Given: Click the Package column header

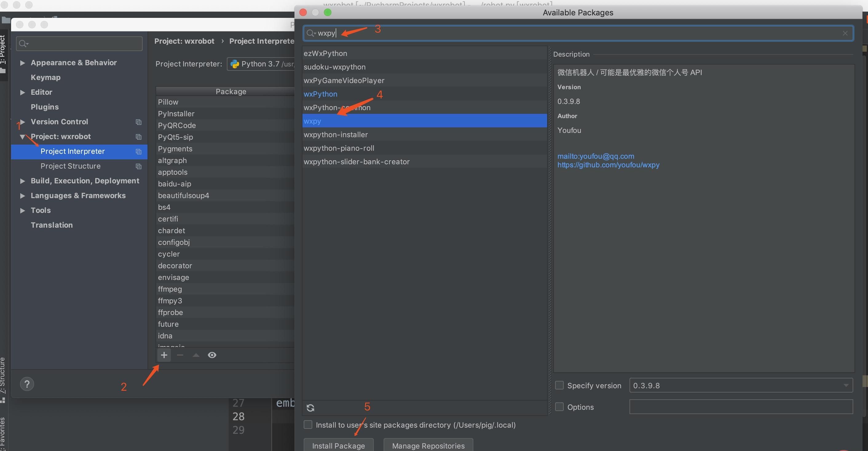Looking at the screenshot, I should tap(225, 91).
